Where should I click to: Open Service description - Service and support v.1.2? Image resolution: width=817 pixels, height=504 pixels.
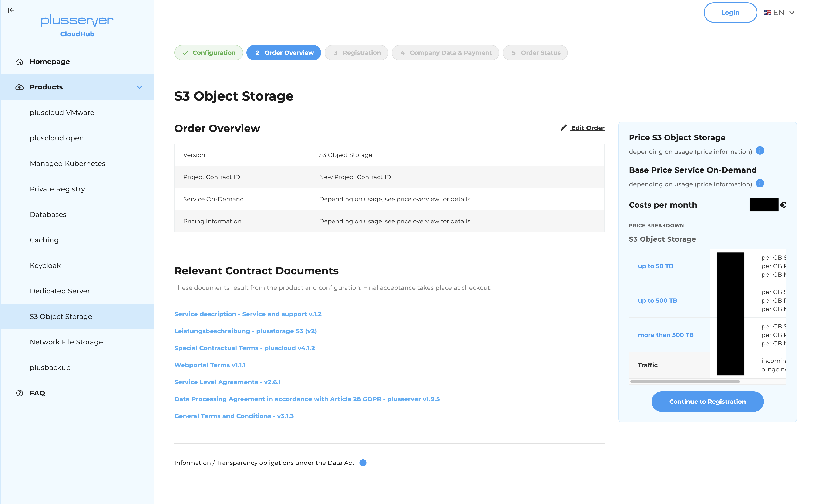(x=248, y=314)
